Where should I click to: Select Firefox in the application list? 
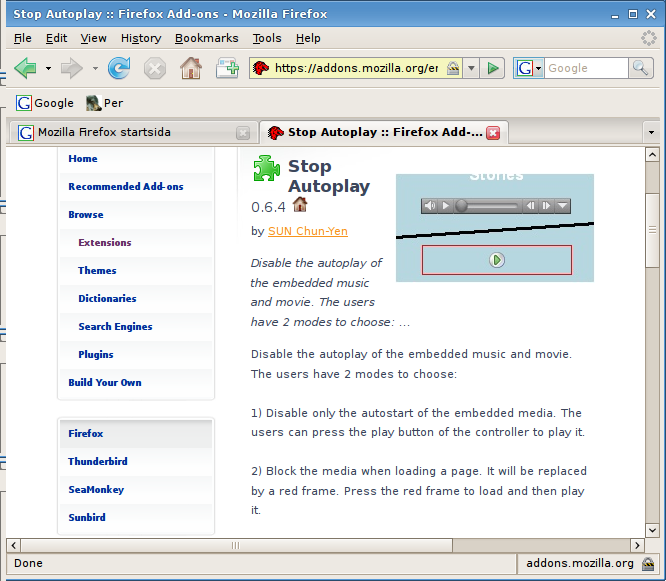coord(86,434)
